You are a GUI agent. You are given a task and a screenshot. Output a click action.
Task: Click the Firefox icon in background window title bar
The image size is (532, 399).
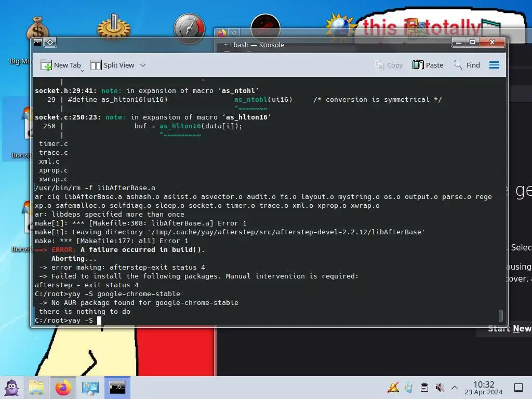point(221,33)
